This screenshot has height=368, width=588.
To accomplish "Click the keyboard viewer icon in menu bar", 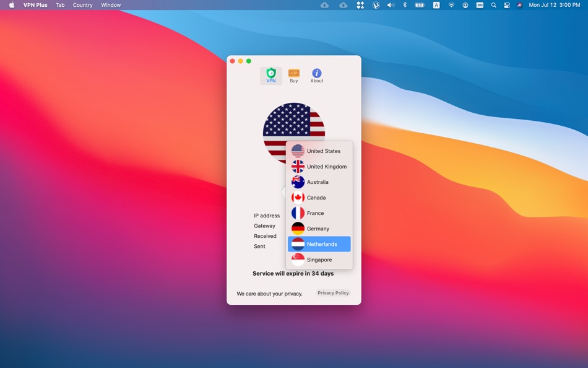I will click(479, 5).
